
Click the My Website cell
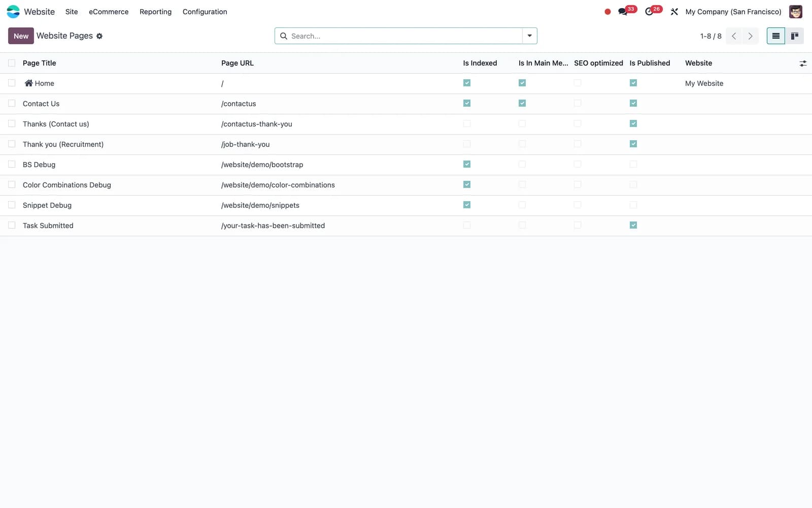click(704, 83)
